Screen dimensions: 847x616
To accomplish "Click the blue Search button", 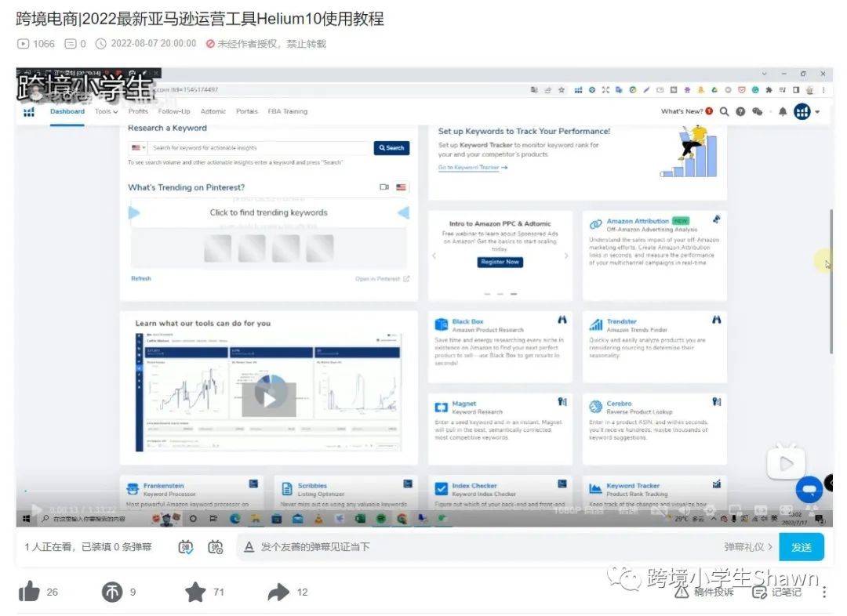I will point(391,148).
